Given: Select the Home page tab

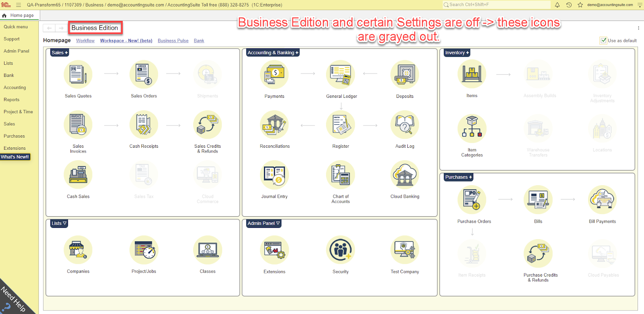Looking at the screenshot, I should point(19,15).
